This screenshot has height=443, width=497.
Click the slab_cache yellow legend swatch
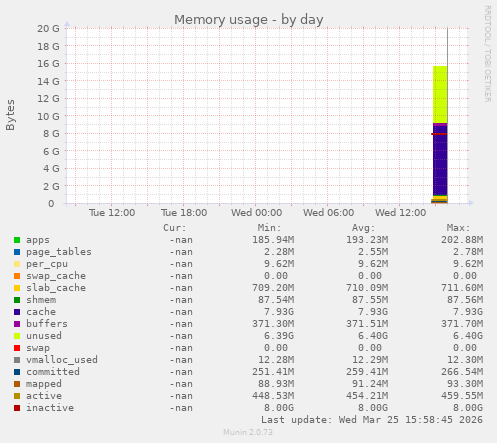tap(17, 288)
